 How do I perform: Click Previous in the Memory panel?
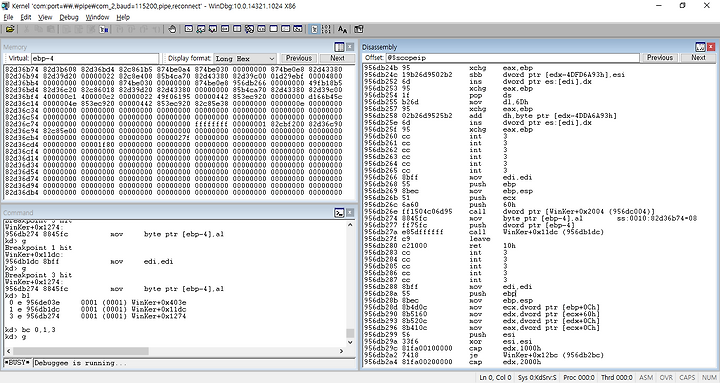point(299,58)
